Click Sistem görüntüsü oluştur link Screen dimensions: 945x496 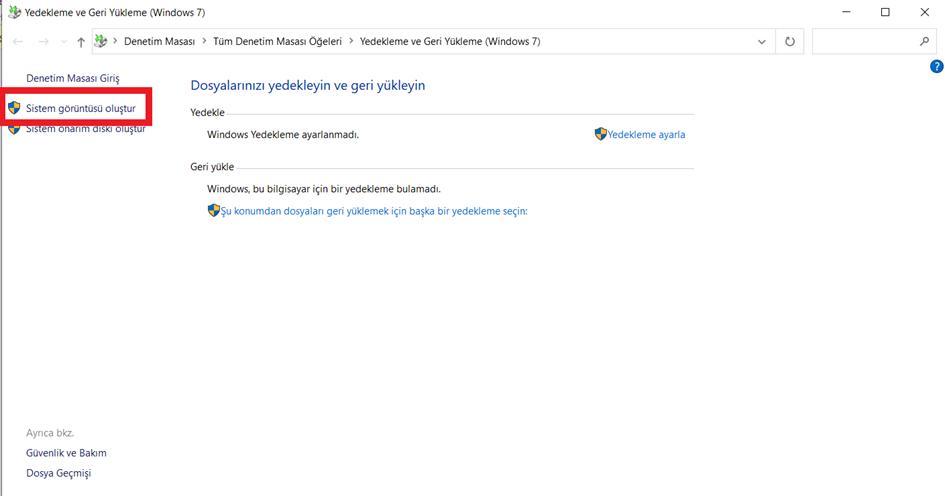(81, 108)
